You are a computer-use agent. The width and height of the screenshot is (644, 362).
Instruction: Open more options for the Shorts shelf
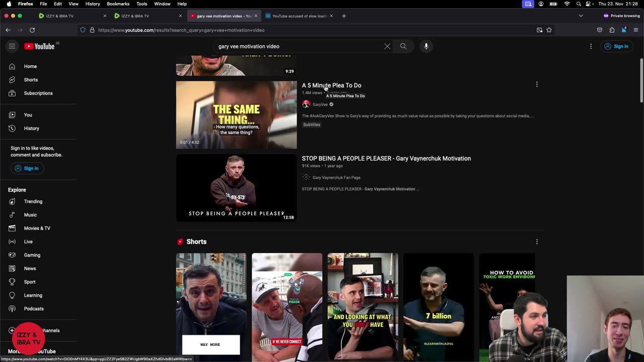point(537,242)
